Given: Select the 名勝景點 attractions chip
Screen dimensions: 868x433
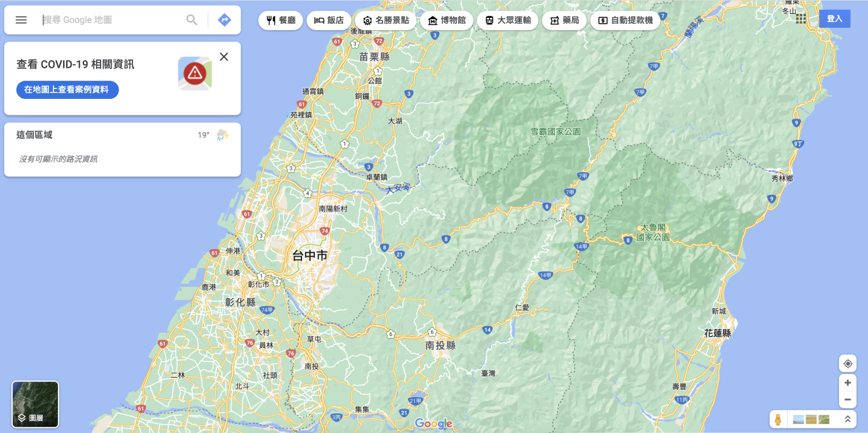Looking at the screenshot, I should [x=385, y=20].
